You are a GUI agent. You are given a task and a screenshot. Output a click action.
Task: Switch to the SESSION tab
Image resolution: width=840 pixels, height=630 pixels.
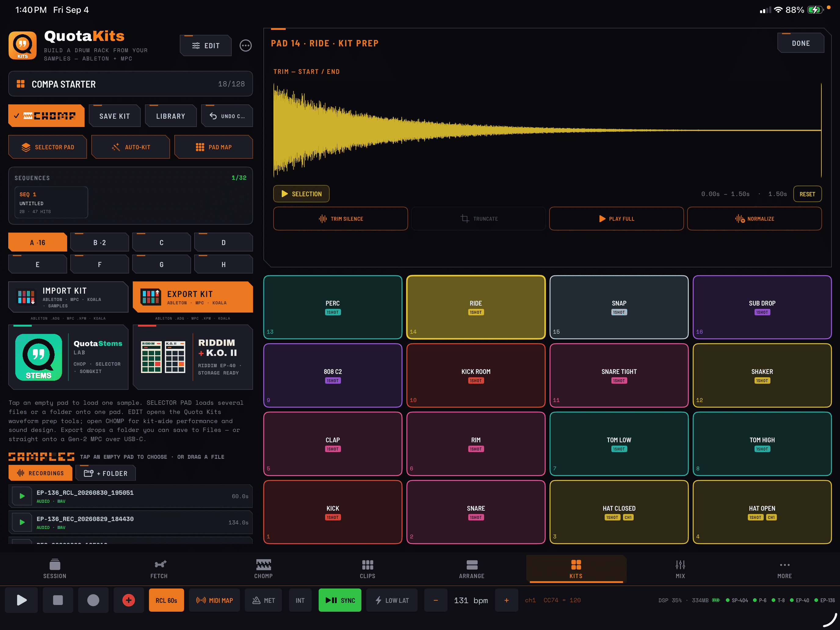click(x=55, y=568)
